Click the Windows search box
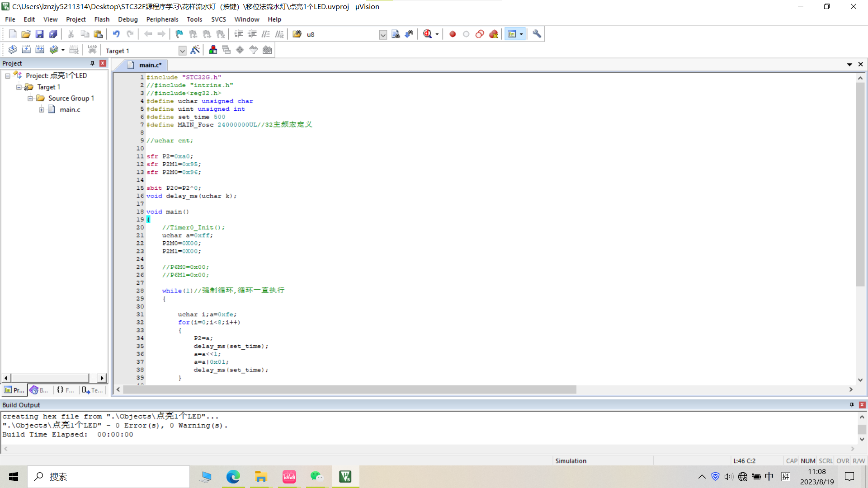Screen dimensions: 868x488 (x=108, y=477)
